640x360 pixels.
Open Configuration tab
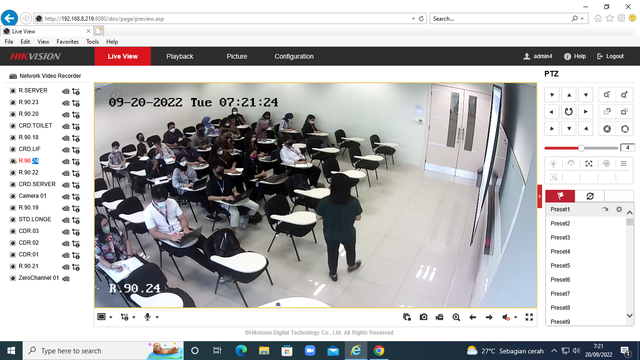point(294,56)
